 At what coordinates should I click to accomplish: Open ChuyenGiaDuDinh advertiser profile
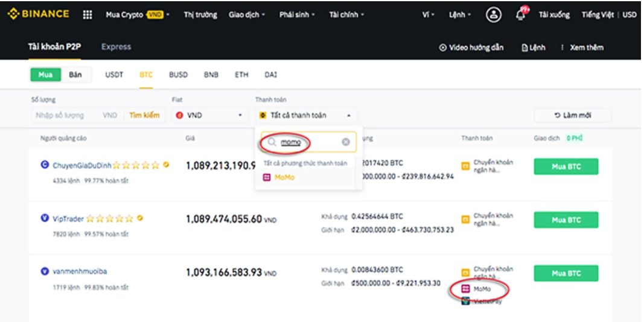[81, 165]
